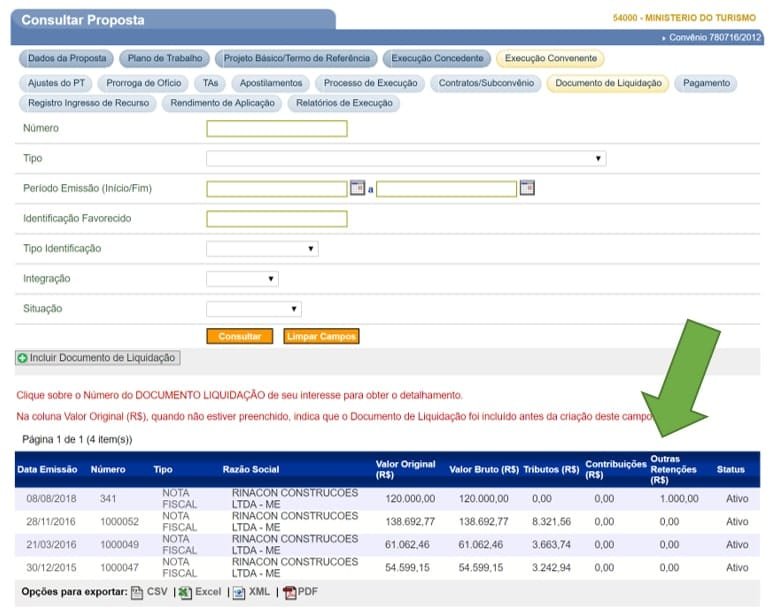Viewport: 774px width, 614px height.
Task: Click the Consultar button
Action: [239, 337]
